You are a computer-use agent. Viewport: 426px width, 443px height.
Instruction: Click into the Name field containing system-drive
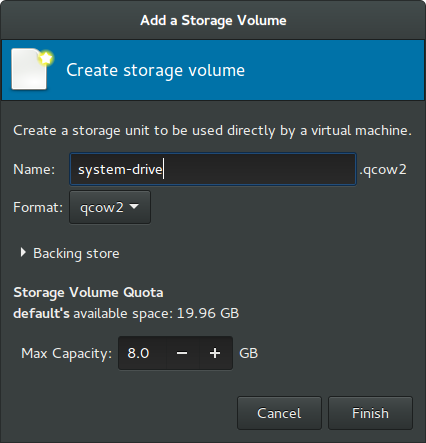tap(213, 169)
